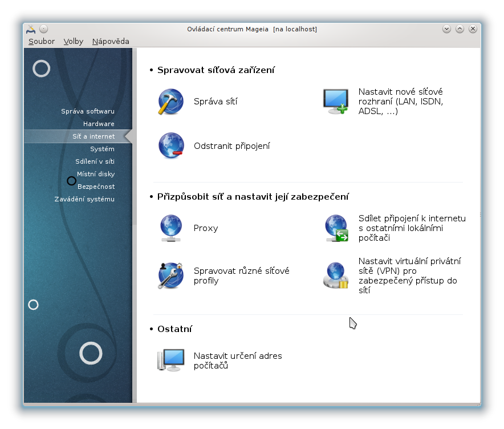Open the Nápověda menu

(111, 42)
